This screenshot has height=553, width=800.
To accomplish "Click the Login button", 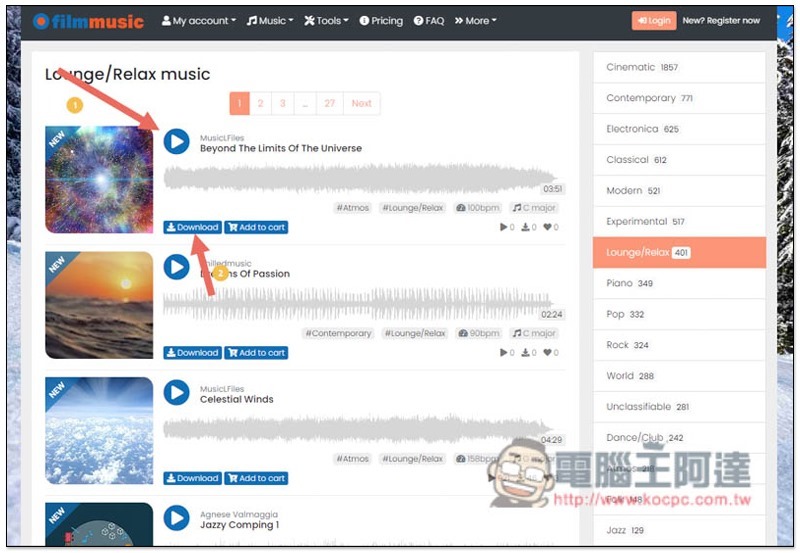I will 654,20.
